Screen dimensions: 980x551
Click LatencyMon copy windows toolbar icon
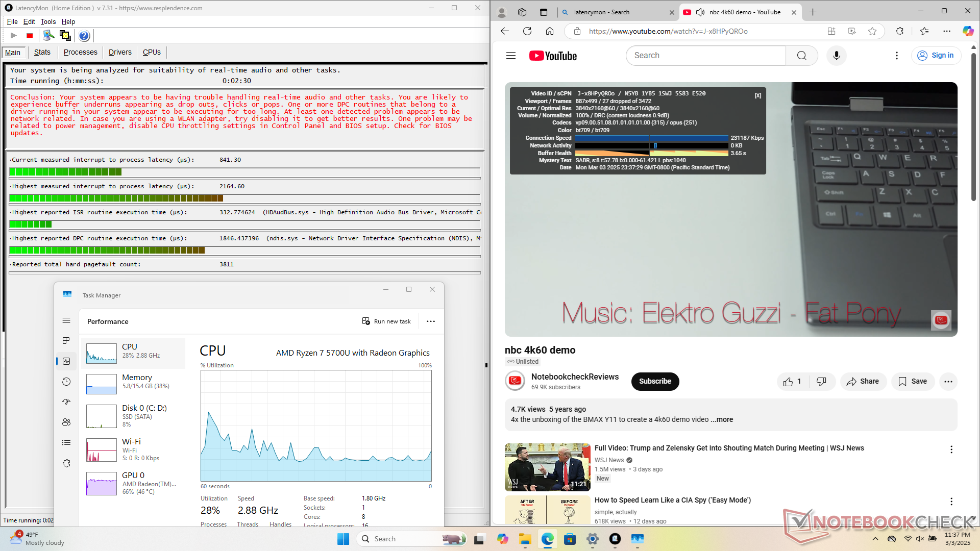65,35
